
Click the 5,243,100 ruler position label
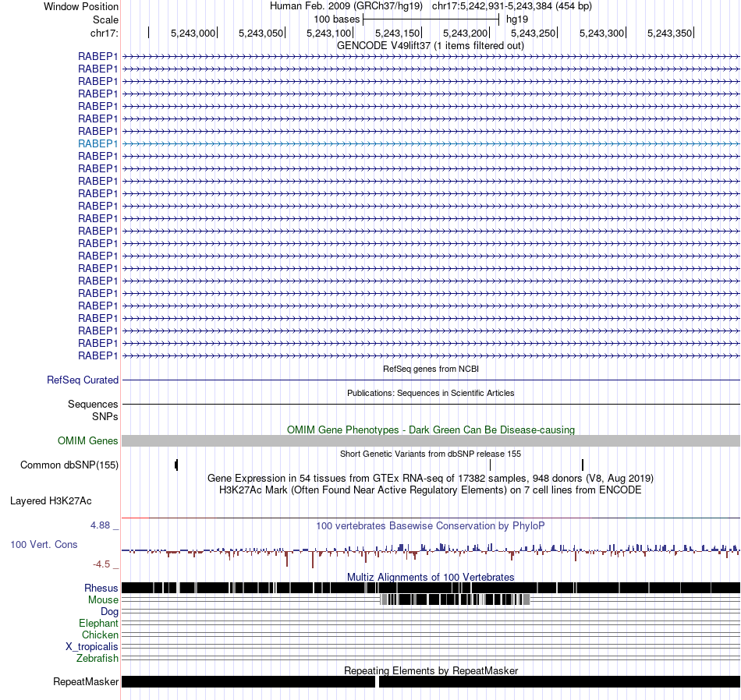329,33
